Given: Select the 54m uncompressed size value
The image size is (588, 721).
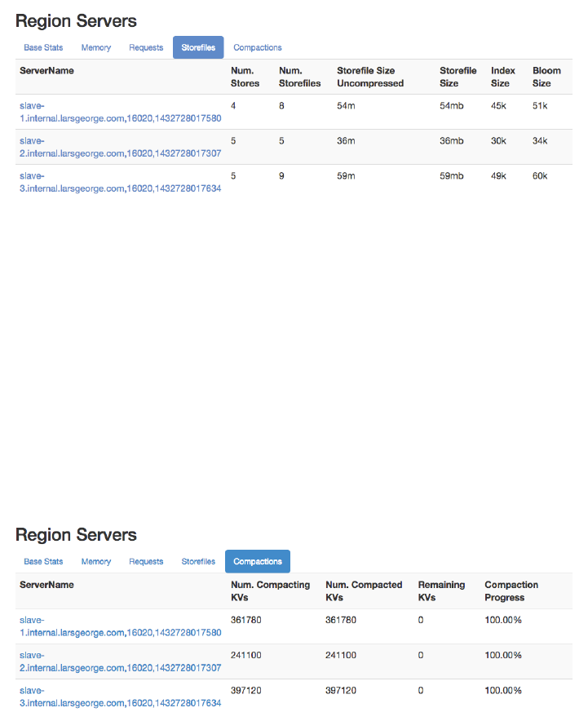Looking at the screenshot, I should pyautogui.click(x=346, y=106).
